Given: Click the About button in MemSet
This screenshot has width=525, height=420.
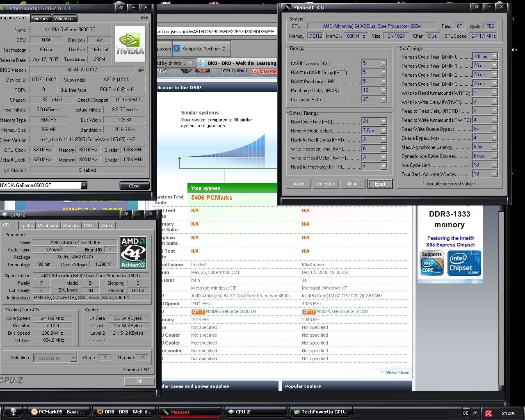Looking at the screenshot, I should pos(353,184).
